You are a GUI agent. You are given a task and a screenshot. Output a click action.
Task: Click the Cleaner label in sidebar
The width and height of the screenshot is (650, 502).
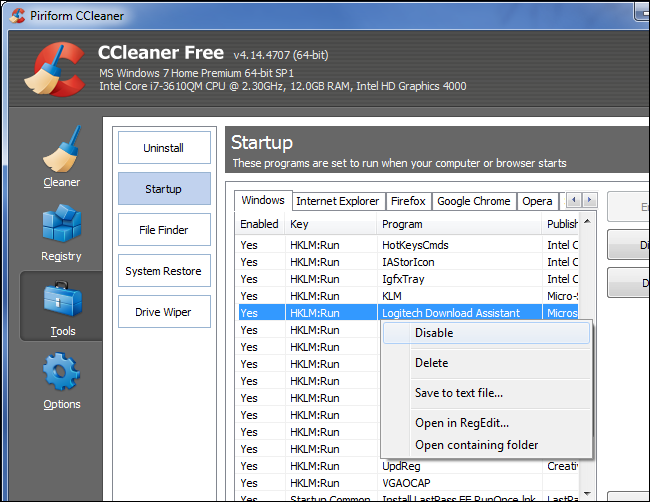click(62, 182)
